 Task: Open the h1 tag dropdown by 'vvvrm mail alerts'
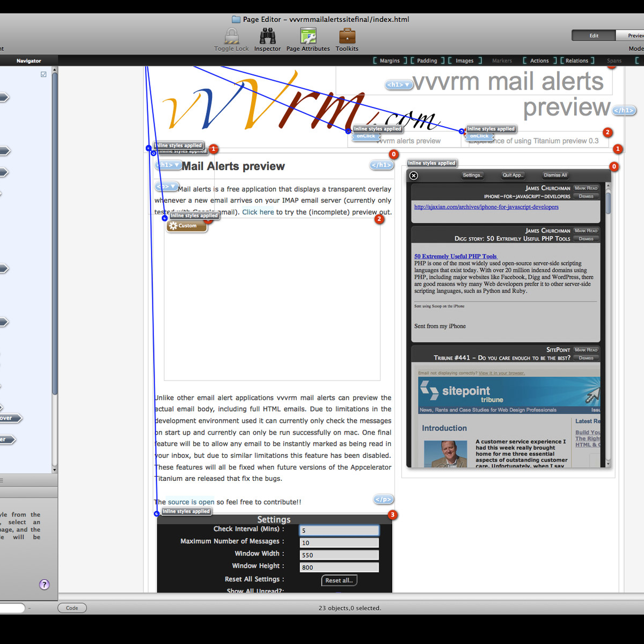click(398, 85)
